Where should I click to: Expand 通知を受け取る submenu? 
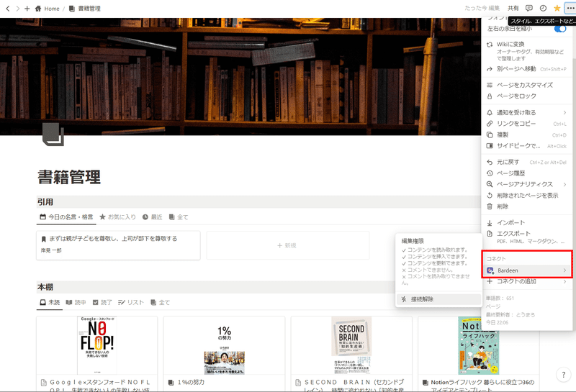click(x=527, y=112)
